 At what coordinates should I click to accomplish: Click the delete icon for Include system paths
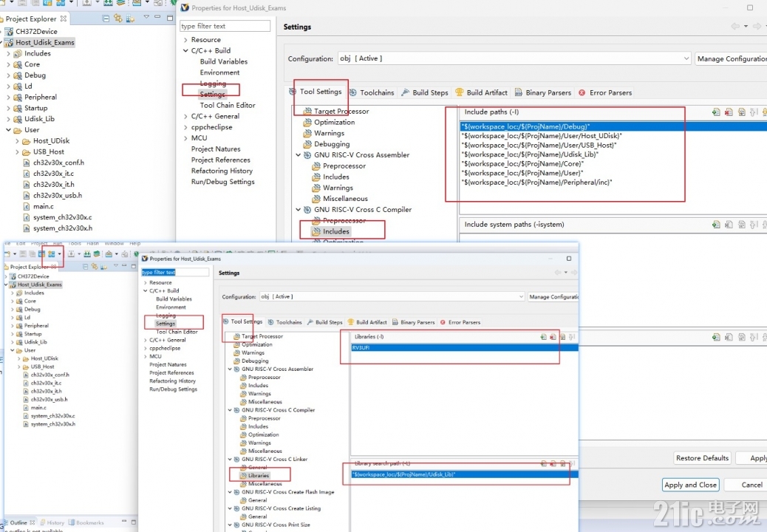[x=729, y=225]
